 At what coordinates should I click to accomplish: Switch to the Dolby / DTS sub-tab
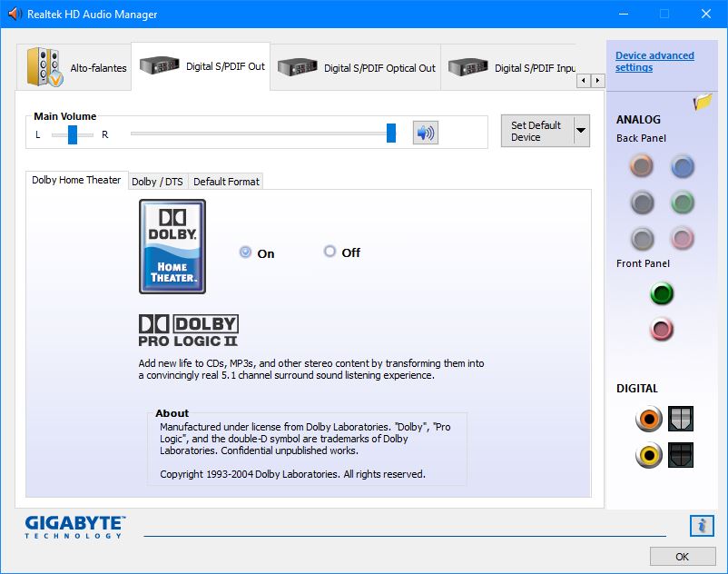tap(157, 182)
